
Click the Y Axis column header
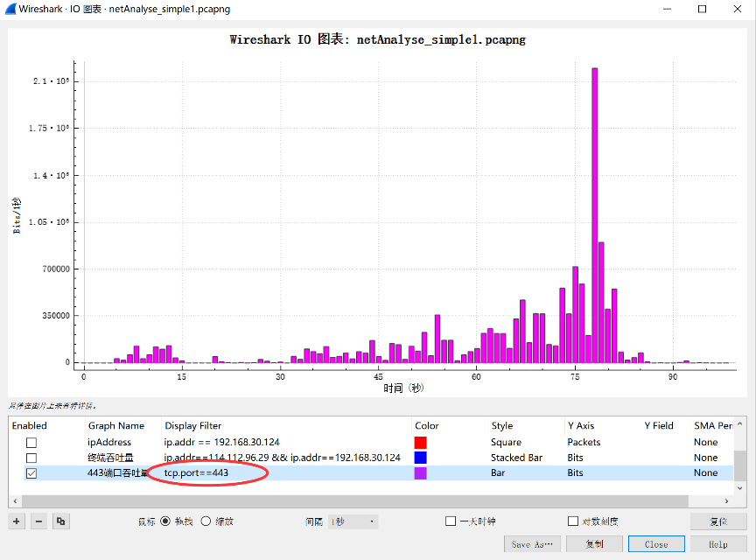pos(581,425)
